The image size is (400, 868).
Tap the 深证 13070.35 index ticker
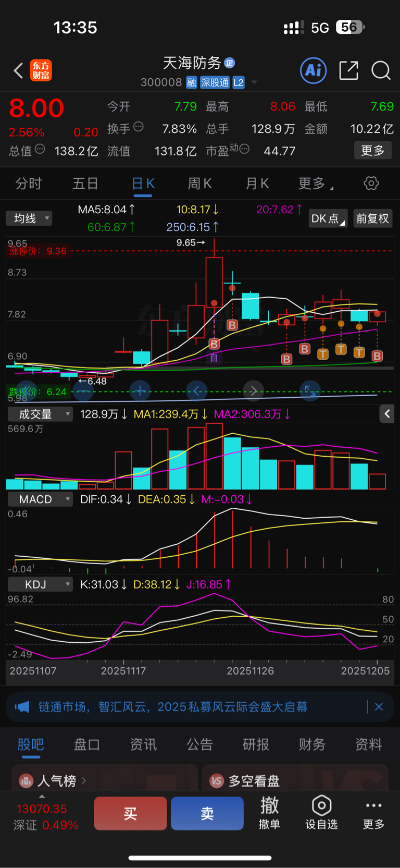[x=45, y=817]
